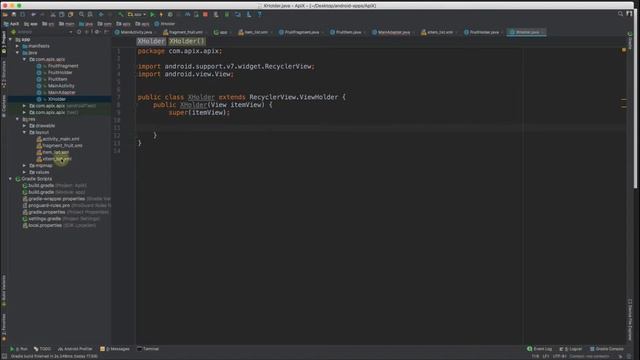This screenshot has height=360, width=640.
Task: Switch to FruitHolder.java editor tab
Action: [483, 32]
